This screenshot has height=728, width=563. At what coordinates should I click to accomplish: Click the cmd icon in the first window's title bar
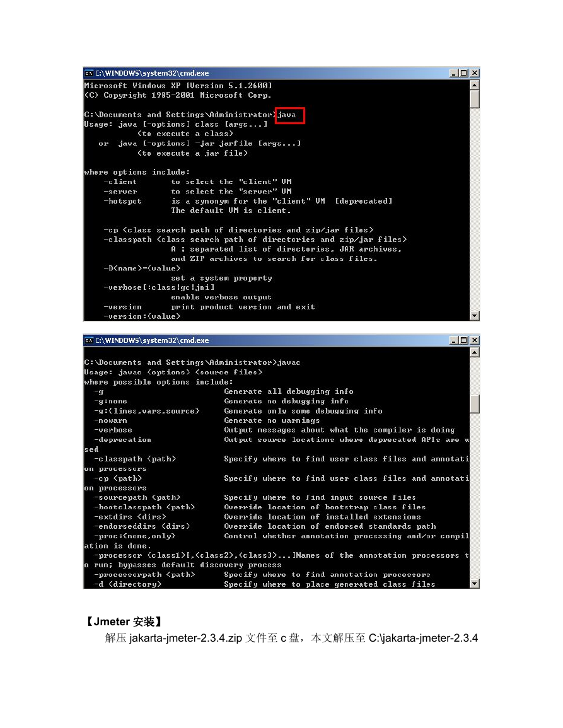[89, 73]
